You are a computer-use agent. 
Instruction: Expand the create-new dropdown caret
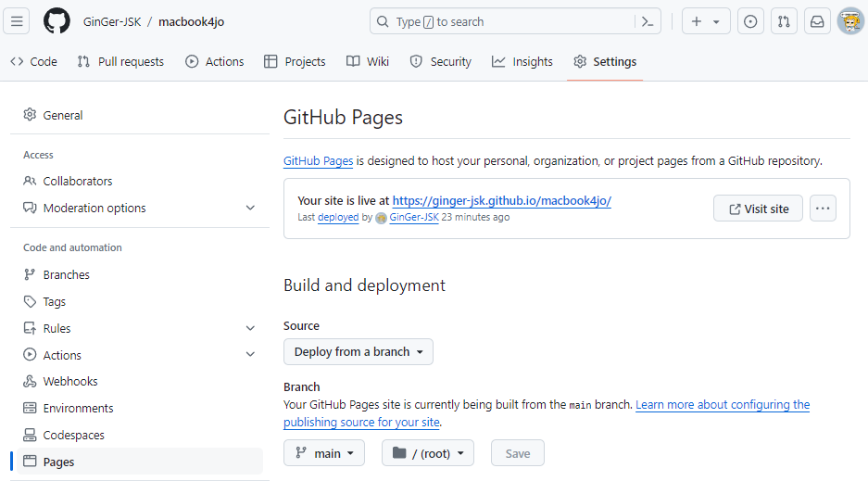click(x=716, y=22)
